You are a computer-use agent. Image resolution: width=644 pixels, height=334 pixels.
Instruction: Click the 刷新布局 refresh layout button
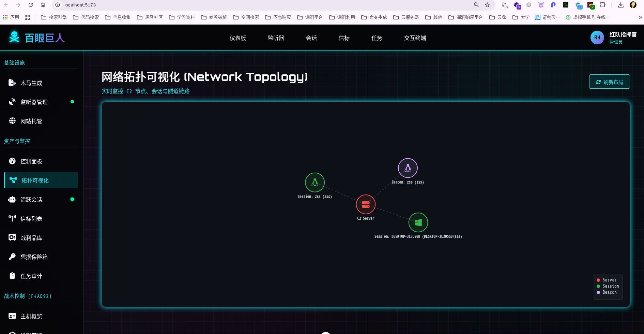609,82
